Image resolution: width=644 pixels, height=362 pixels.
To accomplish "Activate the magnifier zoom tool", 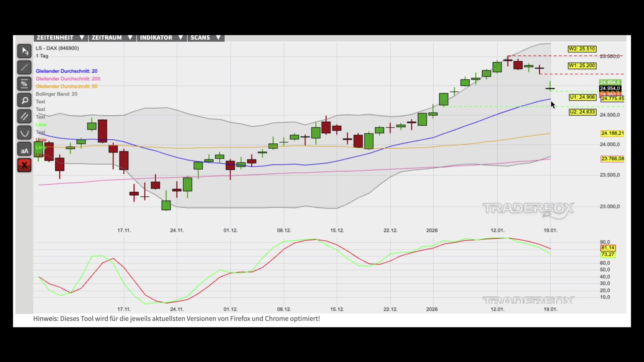I will (x=24, y=100).
